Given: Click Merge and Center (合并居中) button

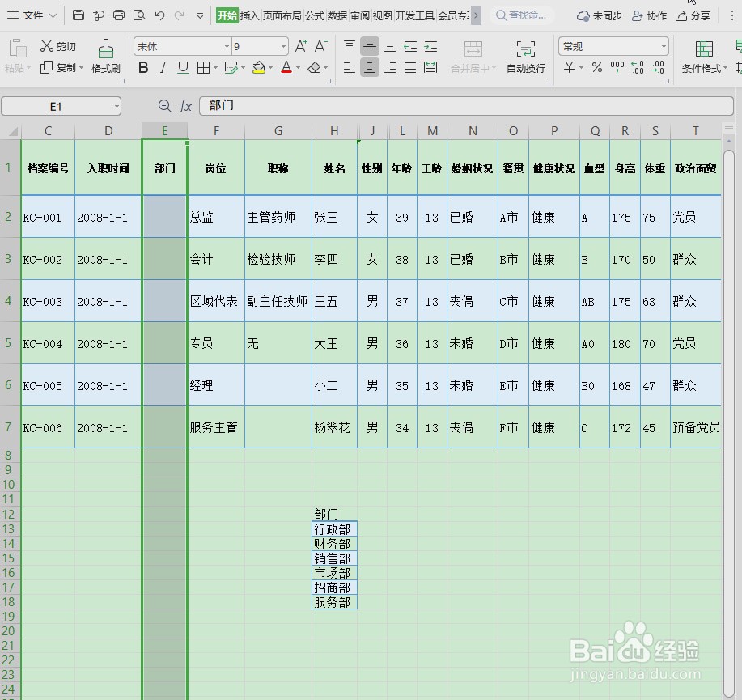Looking at the screenshot, I should [473, 57].
